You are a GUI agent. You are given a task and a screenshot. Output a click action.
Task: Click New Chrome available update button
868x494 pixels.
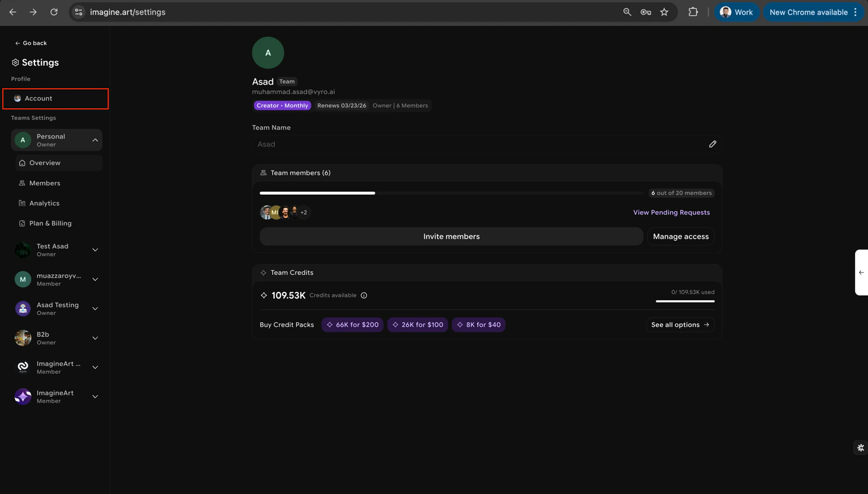(x=809, y=12)
